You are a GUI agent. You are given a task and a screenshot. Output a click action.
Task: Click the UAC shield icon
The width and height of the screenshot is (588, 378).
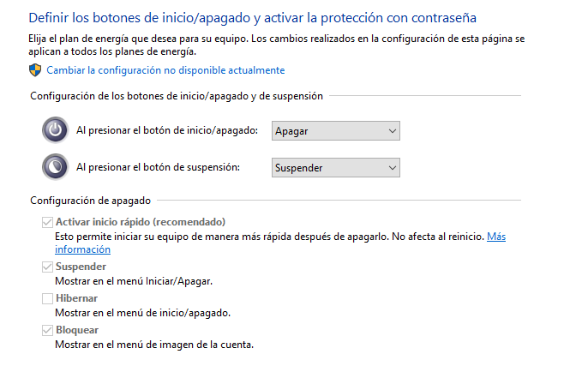point(35,70)
